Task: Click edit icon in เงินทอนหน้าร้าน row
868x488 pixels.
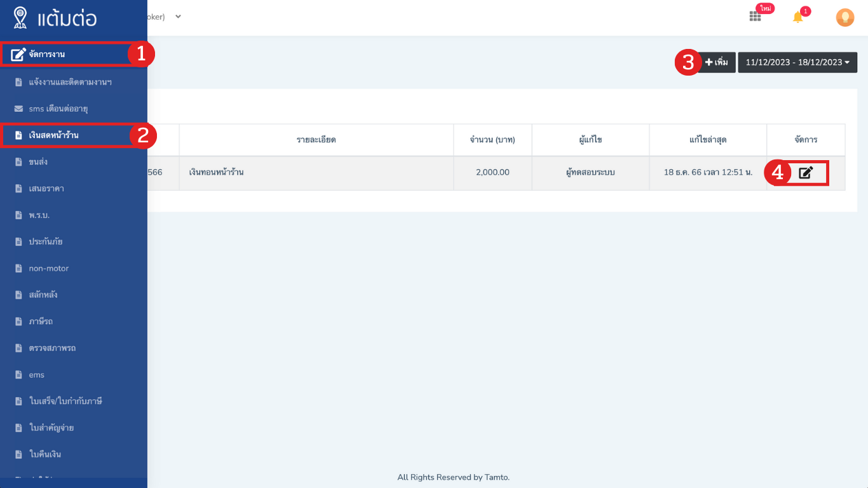Action: click(806, 172)
